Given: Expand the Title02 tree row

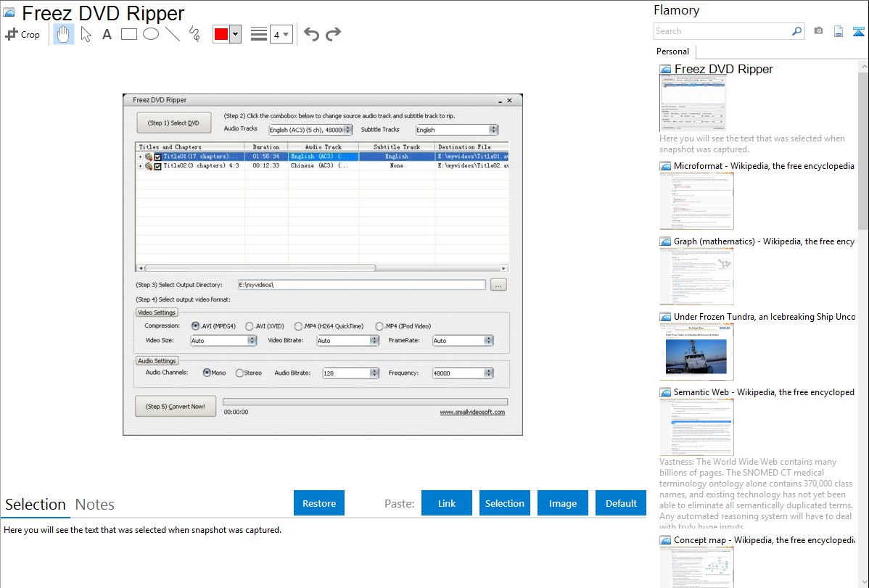Looking at the screenshot, I should point(140,166).
